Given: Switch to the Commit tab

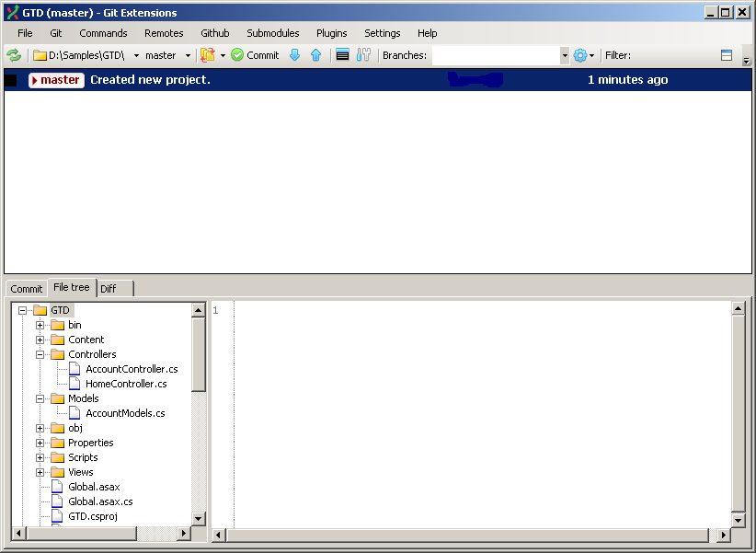Looking at the screenshot, I should pyautogui.click(x=27, y=289).
